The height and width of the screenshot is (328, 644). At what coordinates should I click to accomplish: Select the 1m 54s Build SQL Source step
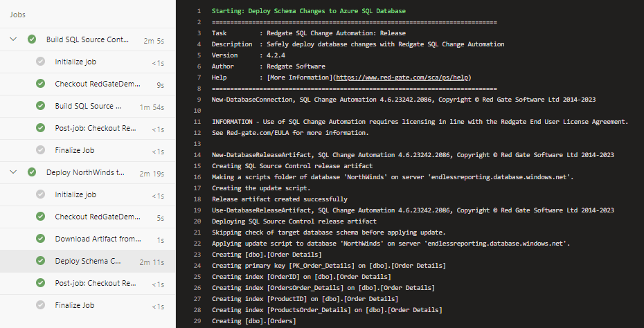coord(88,106)
